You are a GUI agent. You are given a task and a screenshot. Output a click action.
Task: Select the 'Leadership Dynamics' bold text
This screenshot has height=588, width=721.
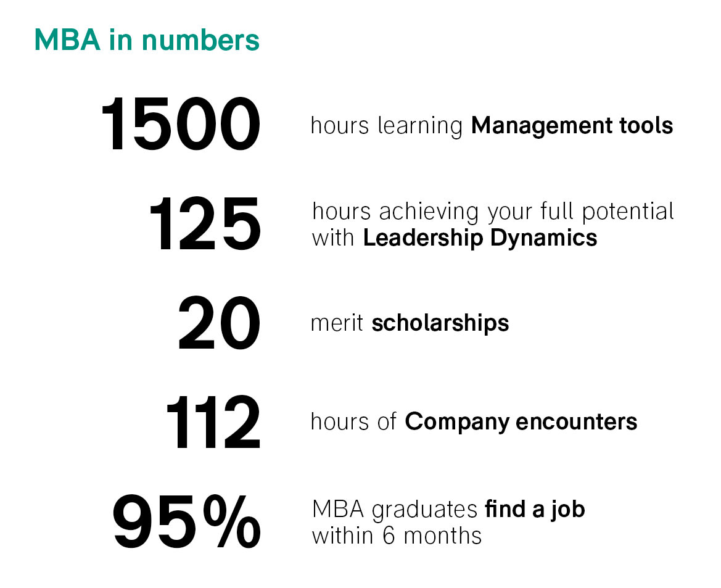coord(480,238)
